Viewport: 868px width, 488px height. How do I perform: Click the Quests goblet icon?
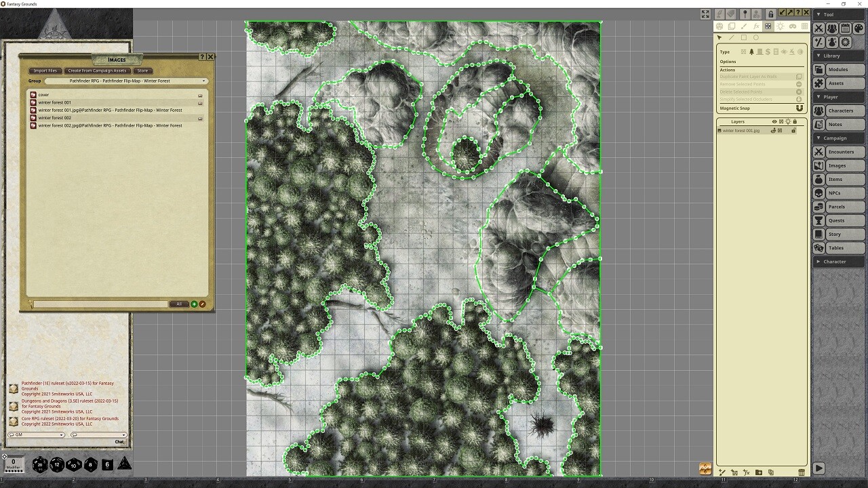(819, 220)
